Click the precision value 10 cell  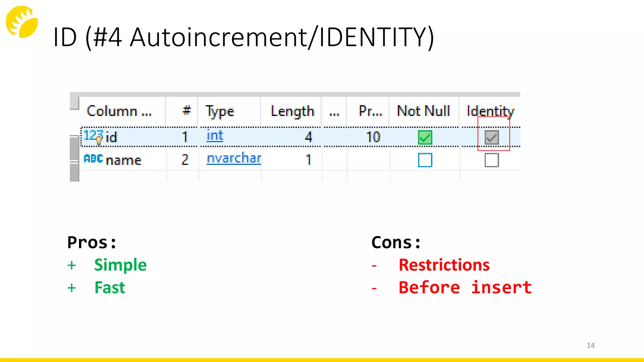click(373, 137)
